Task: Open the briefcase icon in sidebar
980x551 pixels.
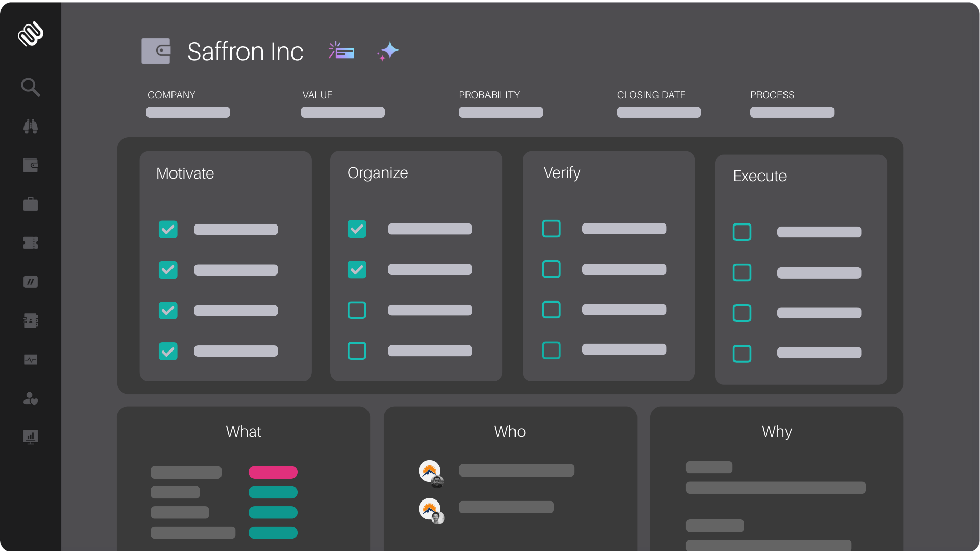Action: click(x=30, y=204)
